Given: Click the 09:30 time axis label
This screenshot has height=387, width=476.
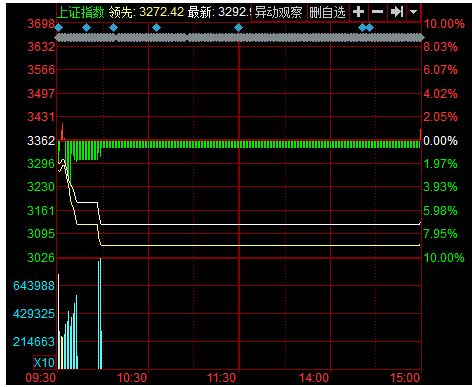Looking at the screenshot, I should [41, 378].
